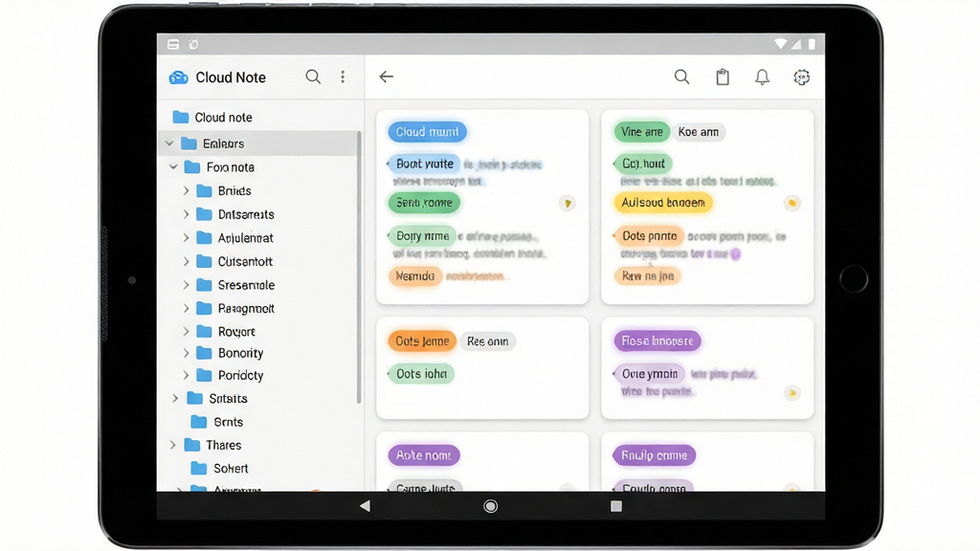Click the green Vine ane tag
The width and height of the screenshot is (980, 551).
point(642,132)
